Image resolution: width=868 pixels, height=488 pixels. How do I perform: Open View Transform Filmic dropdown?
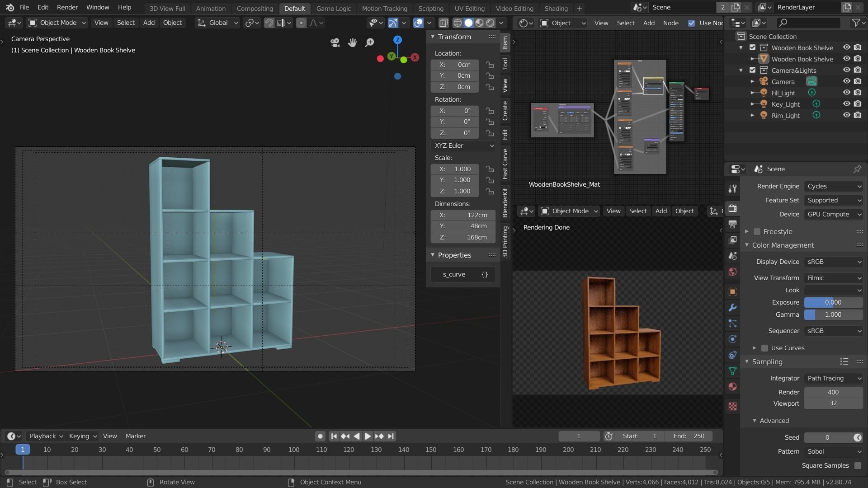click(834, 278)
